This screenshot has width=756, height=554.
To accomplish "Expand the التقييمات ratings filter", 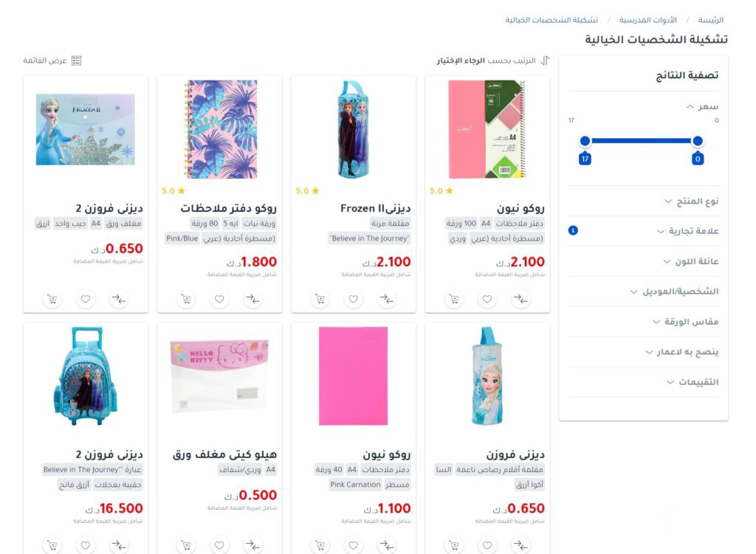I will pos(693,382).
